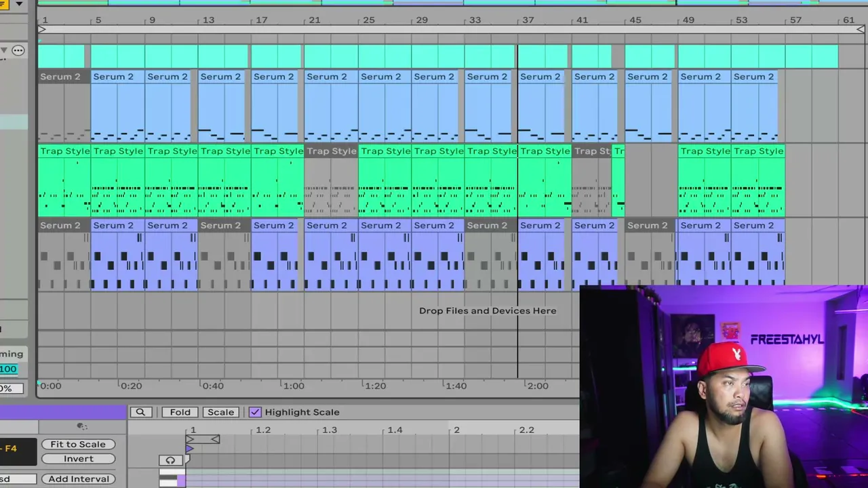Select upper-track Serum 2 clip at bar 45
This screenshot has height=488, width=868.
coord(649,106)
